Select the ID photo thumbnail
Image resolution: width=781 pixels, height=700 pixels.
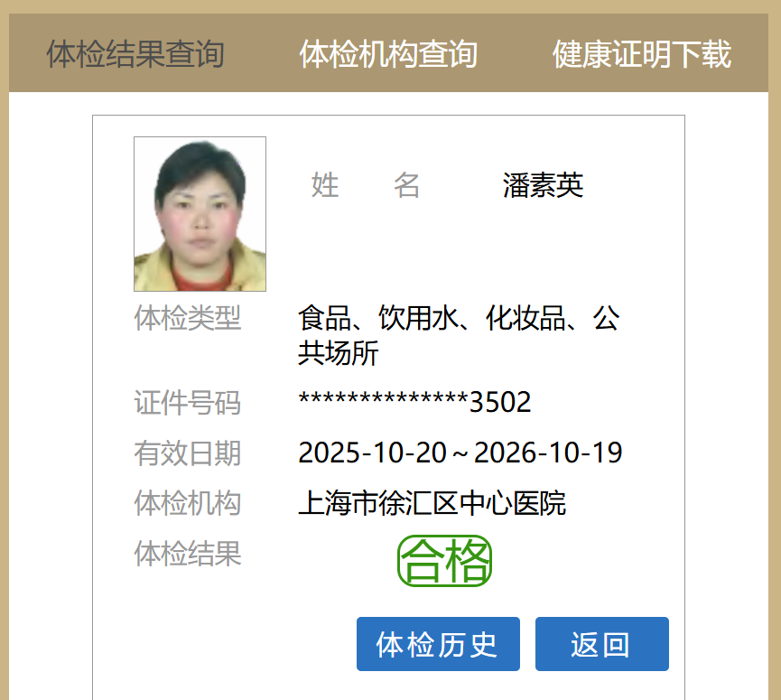click(x=200, y=214)
